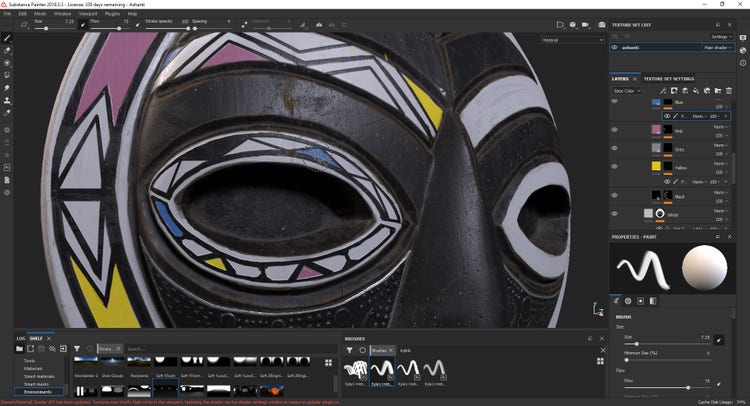The width and height of the screenshot is (750, 406).
Task: Hide the Yellow layer
Action: [x=615, y=166]
